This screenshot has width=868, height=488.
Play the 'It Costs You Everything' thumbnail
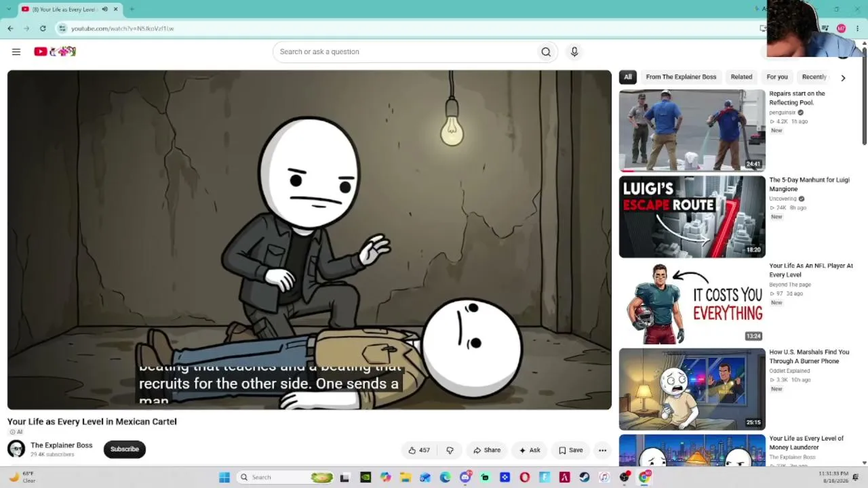[x=692, y=303]
